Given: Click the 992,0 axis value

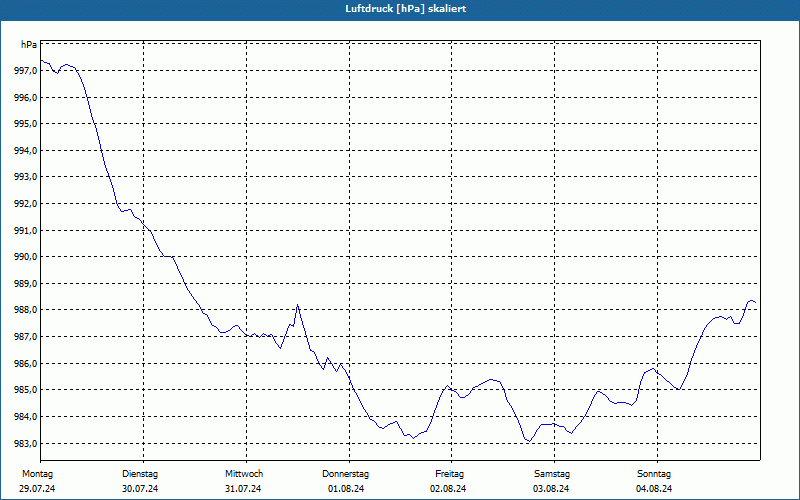Looking at the screenshot, I should 25,204.
